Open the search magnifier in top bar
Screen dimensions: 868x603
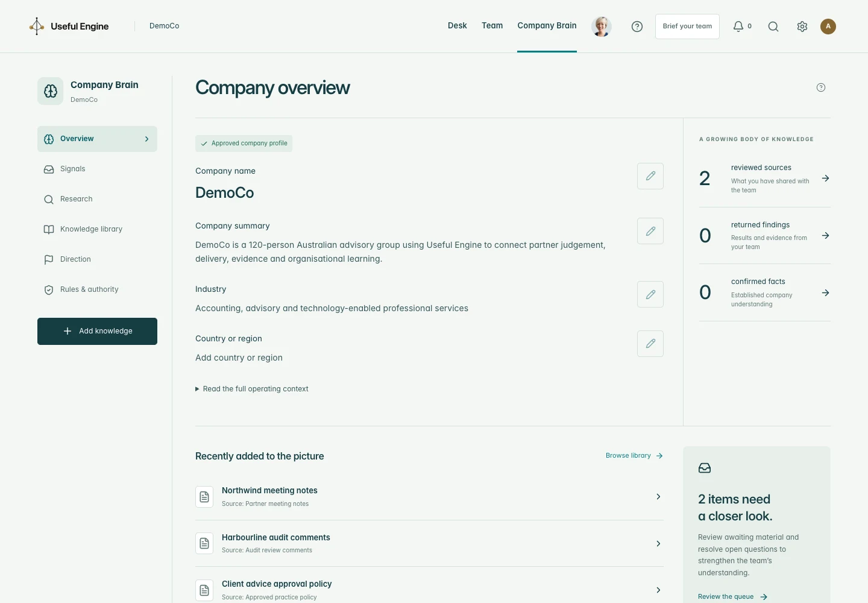point(773,27)
